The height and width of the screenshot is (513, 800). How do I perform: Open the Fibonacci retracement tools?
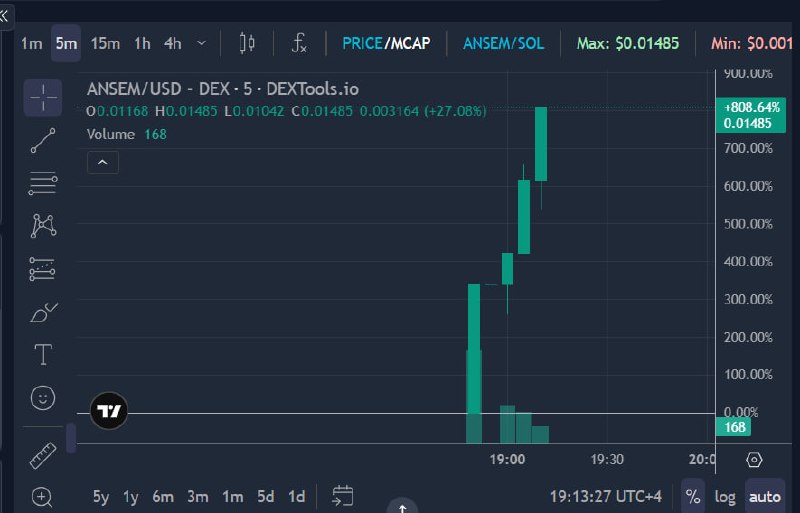pyautogui.click(x=43, y=183)
